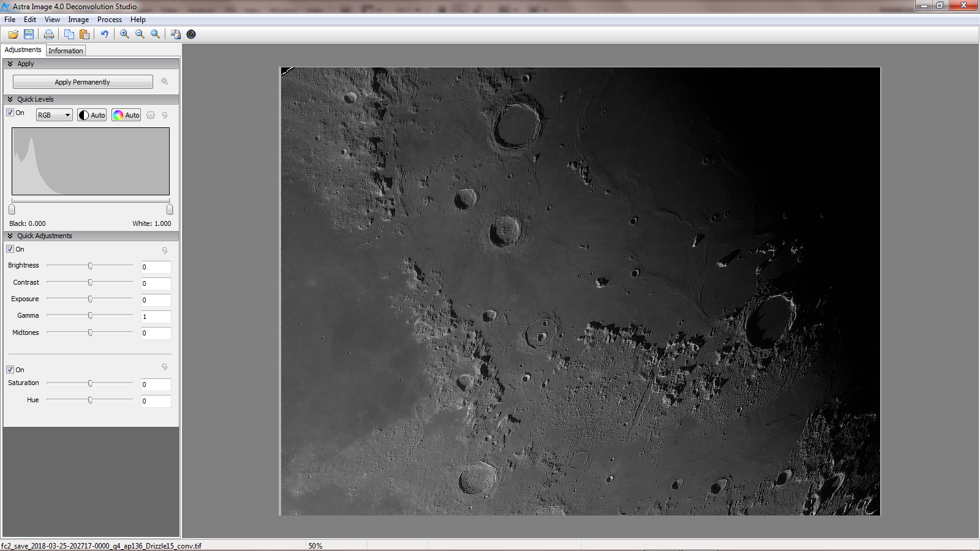Screen dimensions: 980x551
Task: Click the file name in status bar
Action: pyautogui.click(x=101, y=546)
